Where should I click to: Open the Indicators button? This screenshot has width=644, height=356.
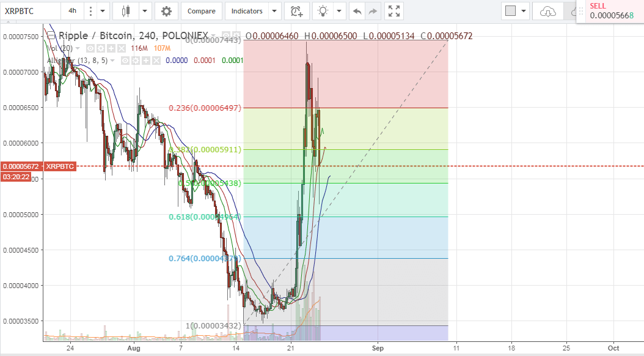click(247, 11)
